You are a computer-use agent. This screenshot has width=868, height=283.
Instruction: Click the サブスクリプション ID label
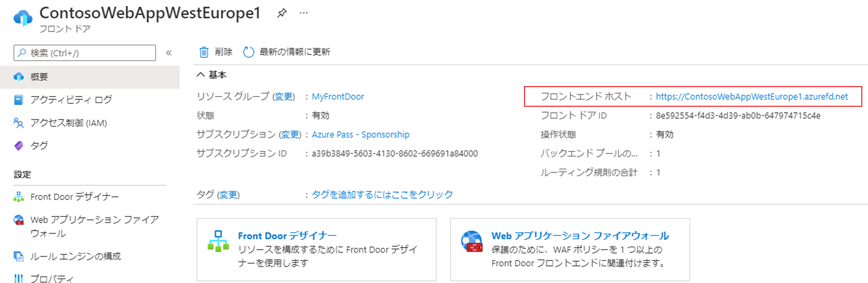[241, 154]
